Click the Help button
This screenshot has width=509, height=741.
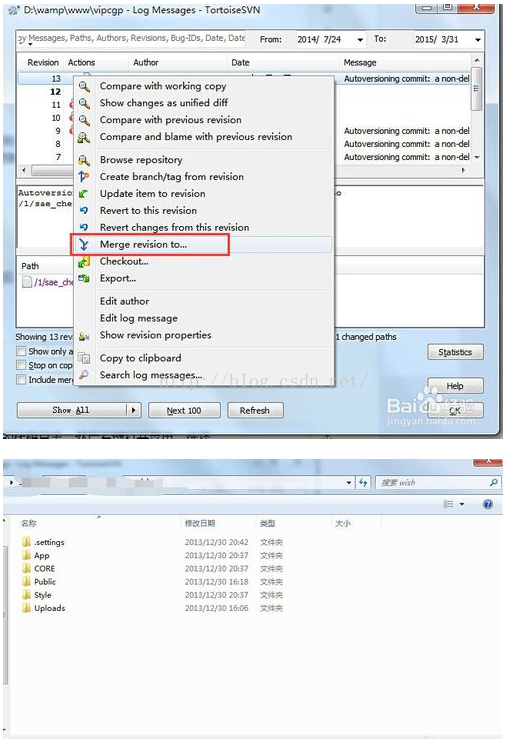[455, 386]
